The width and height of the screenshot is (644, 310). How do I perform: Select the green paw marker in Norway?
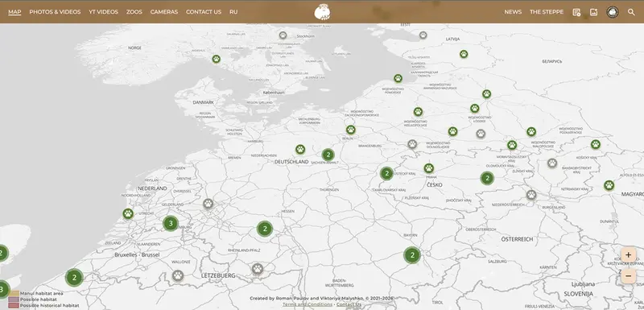pos(217,59)
